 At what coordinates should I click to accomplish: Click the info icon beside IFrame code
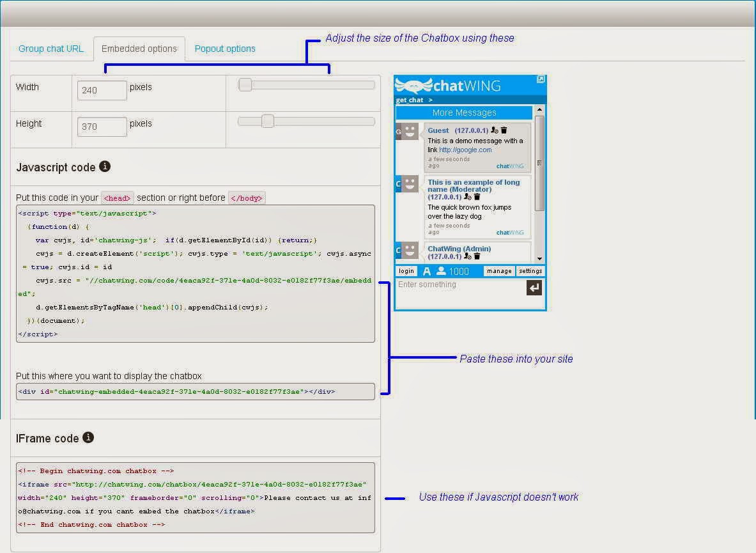[x=88, y=437]
